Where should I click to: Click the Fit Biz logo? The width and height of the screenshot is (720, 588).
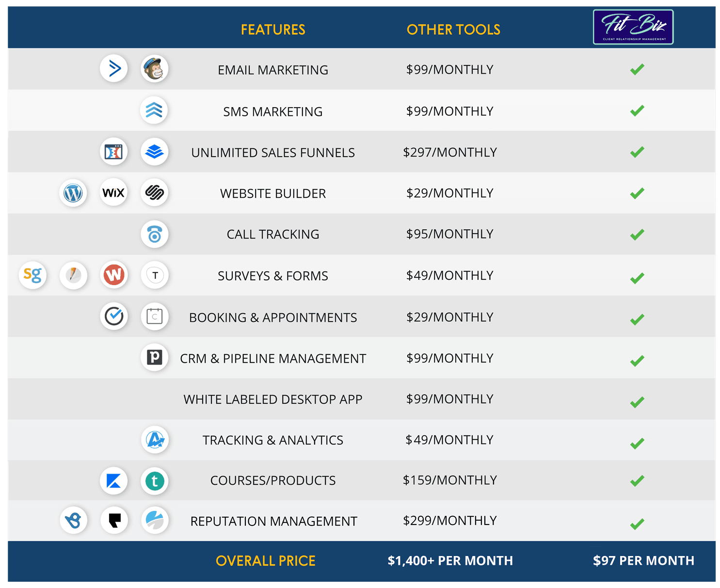coord(633,27)
